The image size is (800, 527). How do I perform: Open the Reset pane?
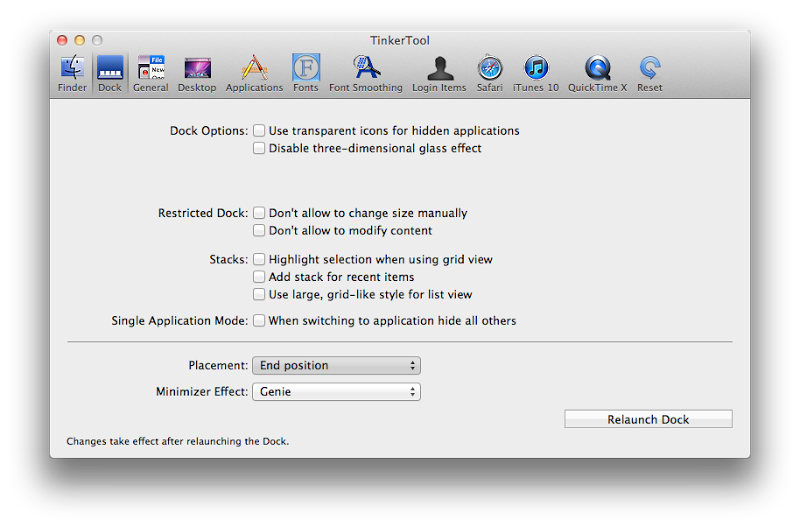tap(649, 74)
